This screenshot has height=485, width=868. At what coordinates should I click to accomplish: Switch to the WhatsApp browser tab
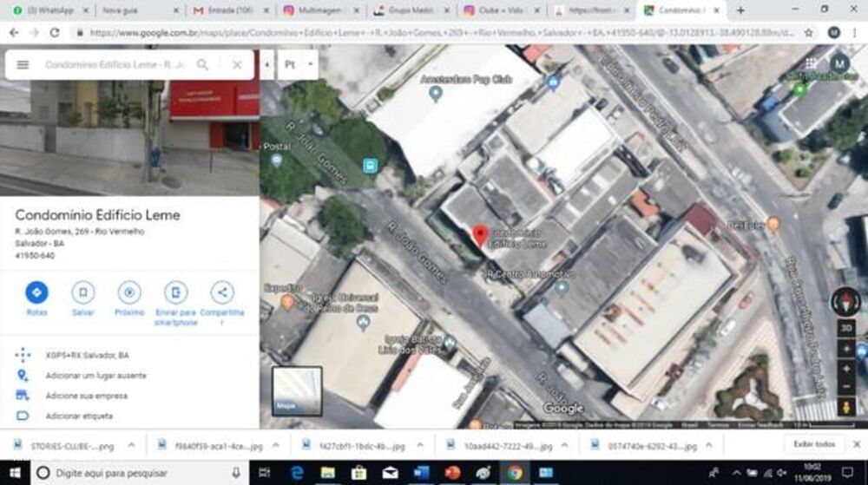(50, 10)
